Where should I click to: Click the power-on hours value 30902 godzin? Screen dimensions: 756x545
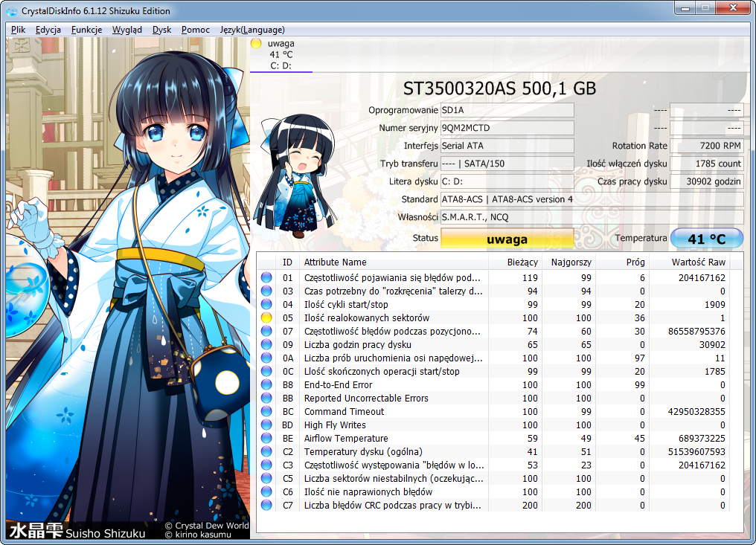[x=707, y=181]
